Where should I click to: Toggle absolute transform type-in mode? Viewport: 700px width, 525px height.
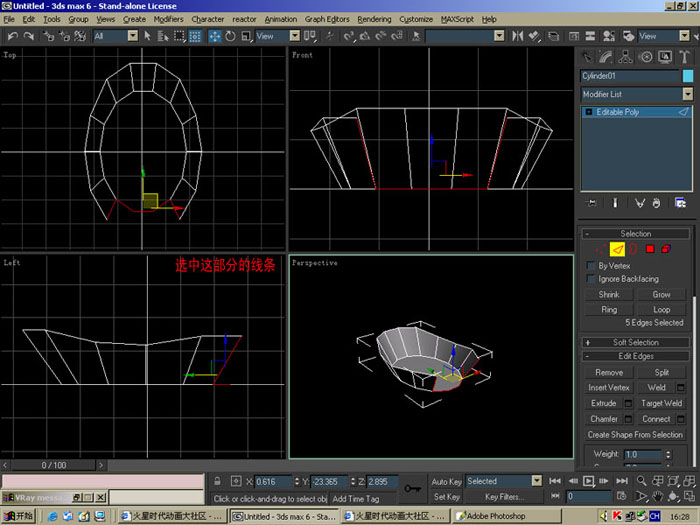(236, 481)
